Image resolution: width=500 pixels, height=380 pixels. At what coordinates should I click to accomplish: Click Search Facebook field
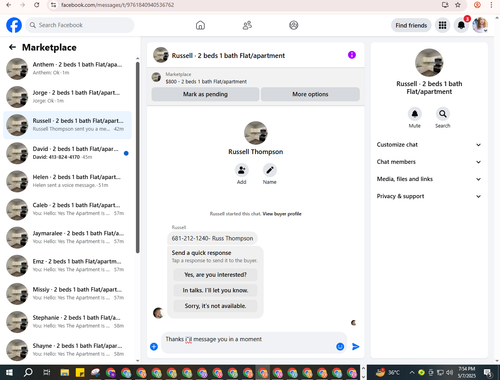pos(80,25)
